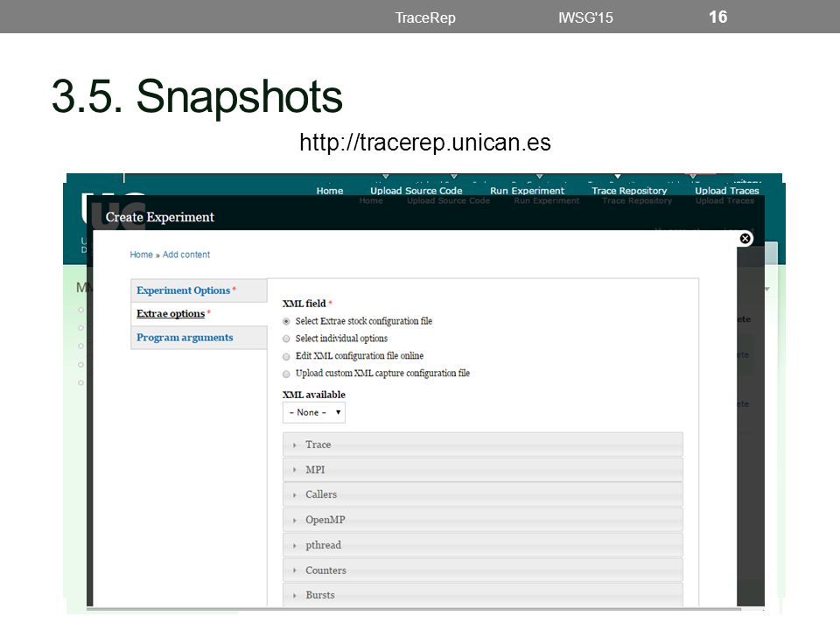Image resolution: width=840 pixels, height=630 pixels.
Task: Switch to Program arguments tab
Action: (x=199, y=338)
